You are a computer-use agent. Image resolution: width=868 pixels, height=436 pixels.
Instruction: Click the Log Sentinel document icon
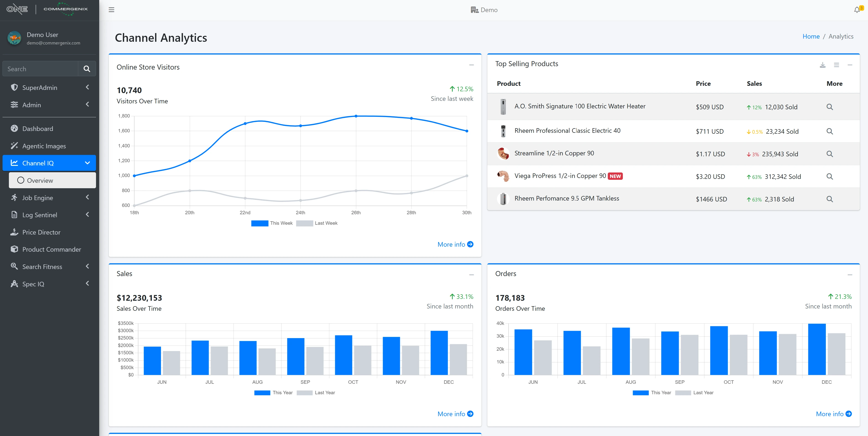point(14,214)
